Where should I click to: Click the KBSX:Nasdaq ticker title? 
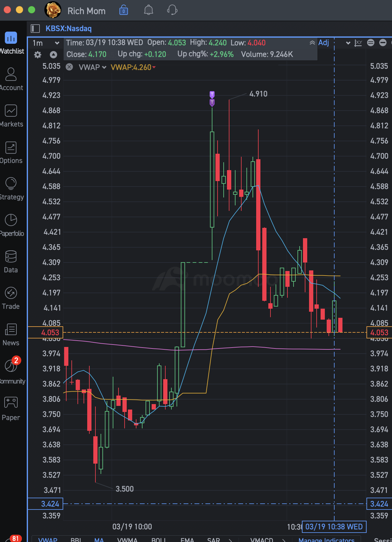coord(69,29)
